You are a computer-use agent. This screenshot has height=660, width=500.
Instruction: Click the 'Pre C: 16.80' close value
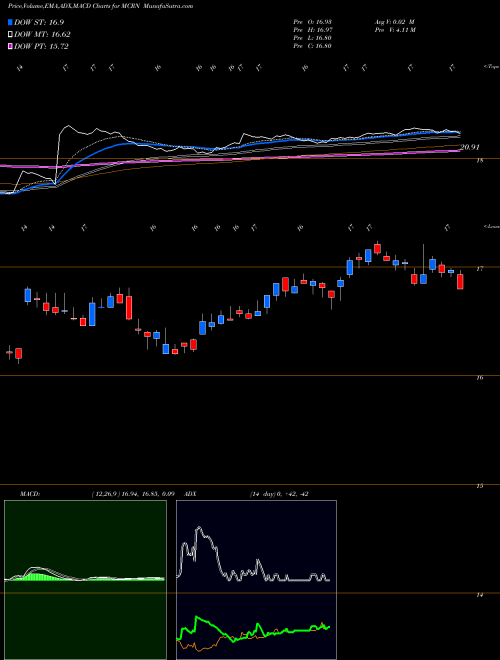pos(313,46)
